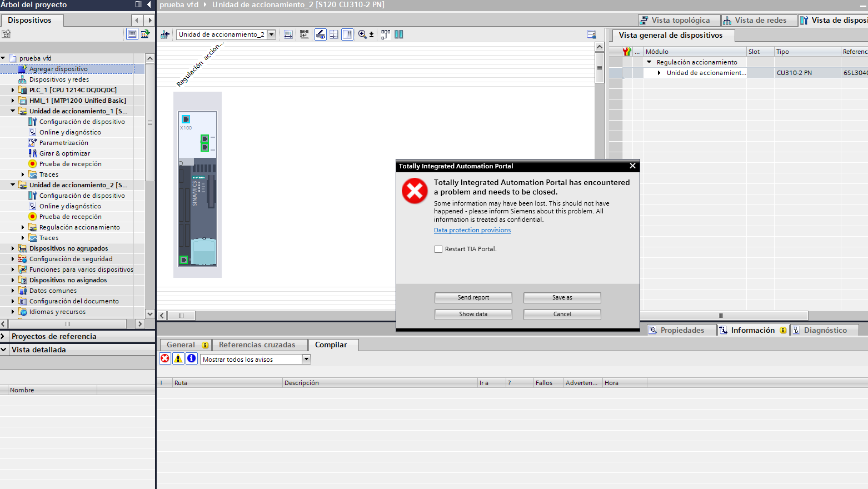Switch to 'Referencias cruzadas' tab
Image resolution: width=868 pixels, height=489 pixels.
pyautogui.click(x=257, y=345)
